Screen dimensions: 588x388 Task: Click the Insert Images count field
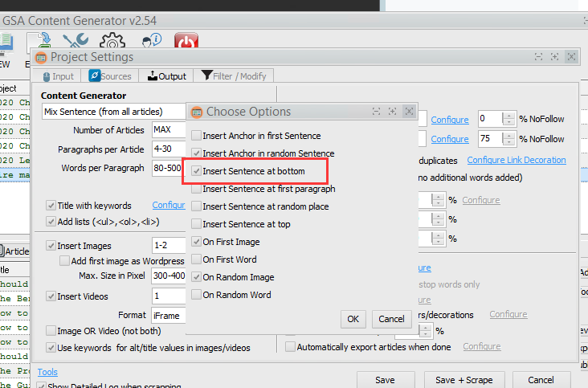tap(169, 246)
